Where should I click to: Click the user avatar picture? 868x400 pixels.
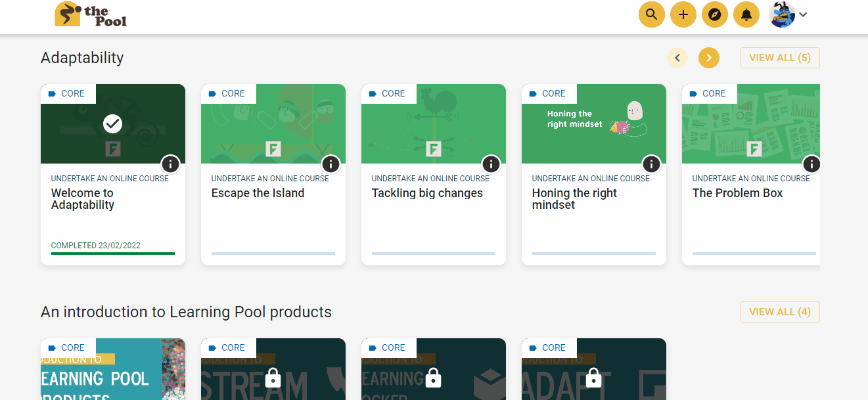coord(782,14)
